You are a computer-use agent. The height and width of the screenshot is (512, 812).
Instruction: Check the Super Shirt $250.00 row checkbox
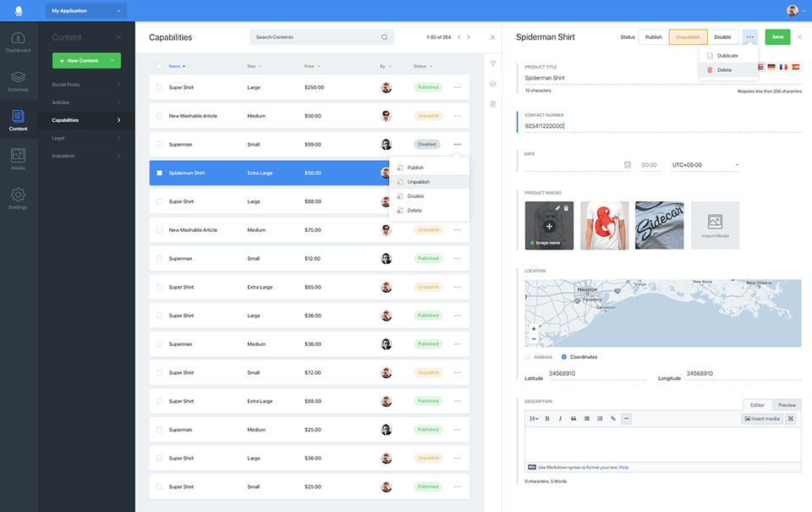(159, 87)
